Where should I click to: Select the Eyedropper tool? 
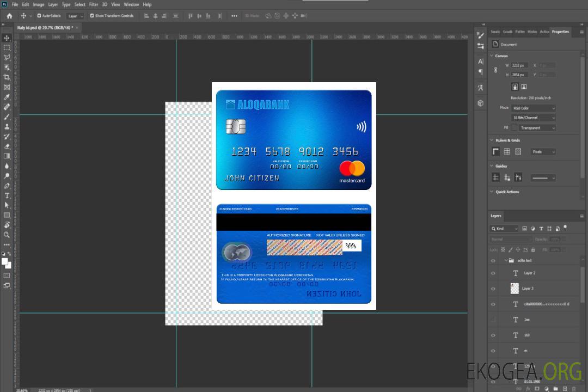pyautogui.click(x=7, y=97)
